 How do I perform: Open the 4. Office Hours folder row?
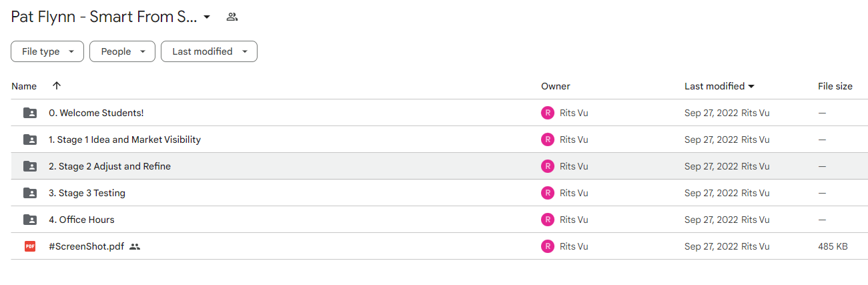438,220
